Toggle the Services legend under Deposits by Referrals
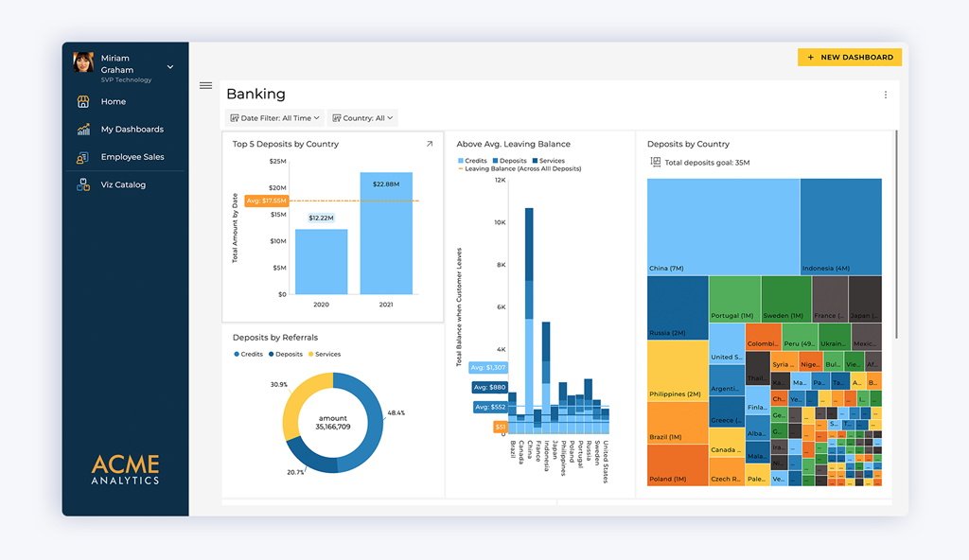Viewport: 969px width, 560px height. coord(323,354)
